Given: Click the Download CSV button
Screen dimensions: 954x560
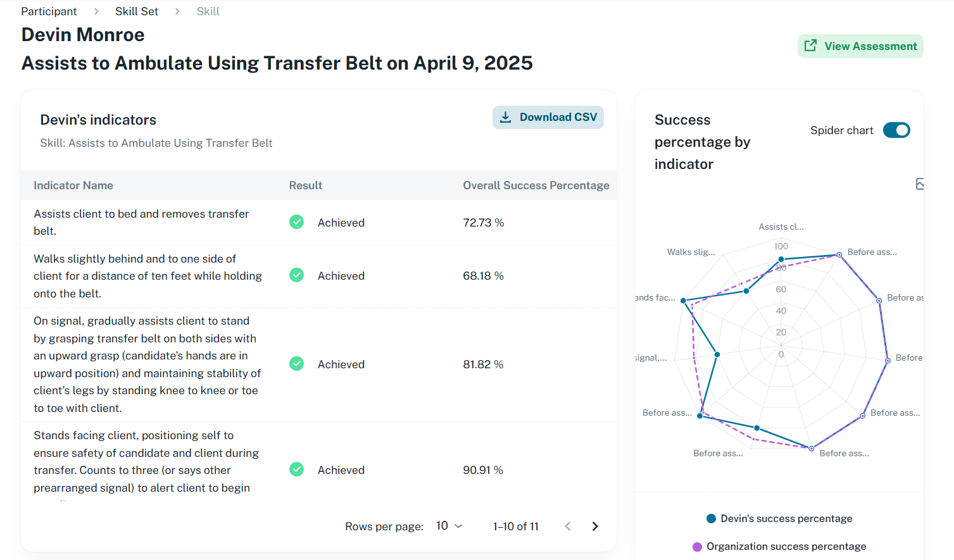Looking at the screenshot, I should coord(548,117).
